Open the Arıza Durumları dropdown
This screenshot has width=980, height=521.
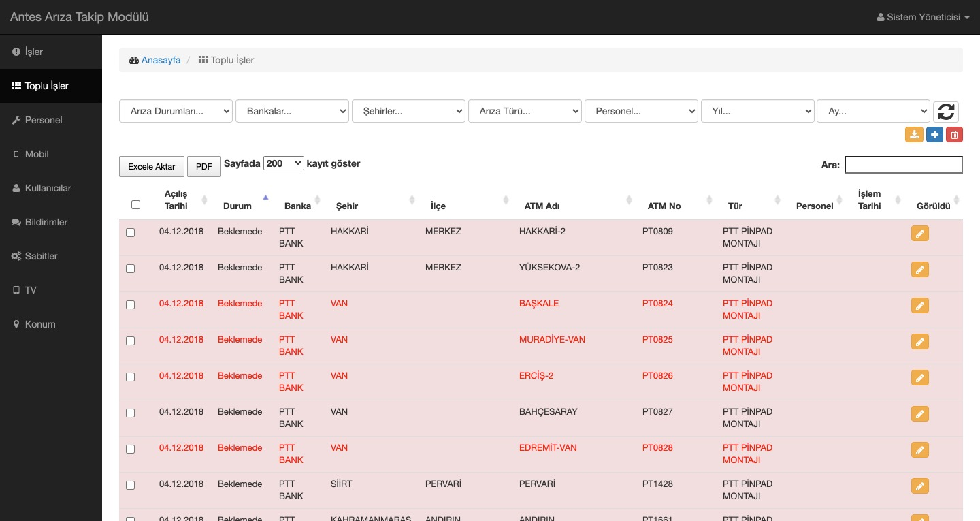(176, 111)
